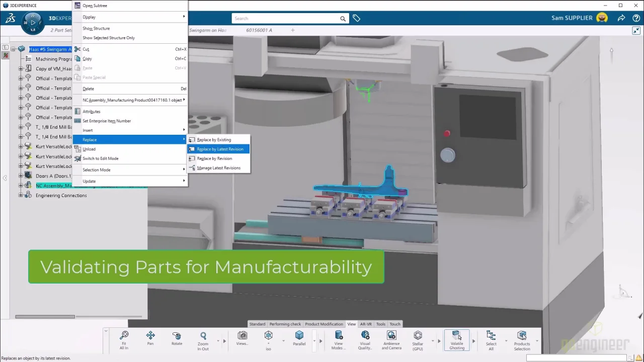
Task: Click the Select All icon
Action: tap(491, 336)
